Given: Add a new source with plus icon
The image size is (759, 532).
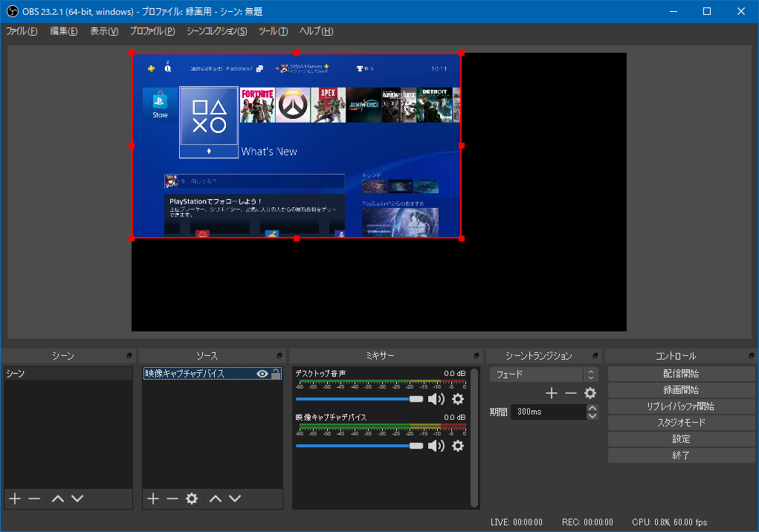Looking at the screenshot, I should (153, 499).
